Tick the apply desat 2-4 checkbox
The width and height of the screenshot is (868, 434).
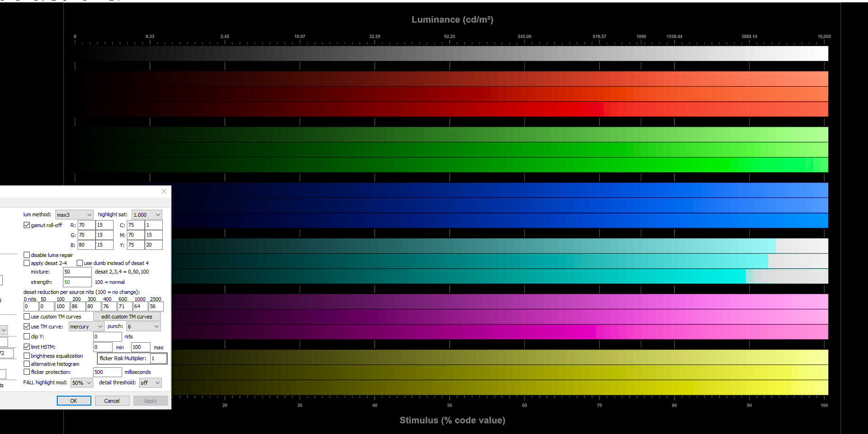coord(27,263)
